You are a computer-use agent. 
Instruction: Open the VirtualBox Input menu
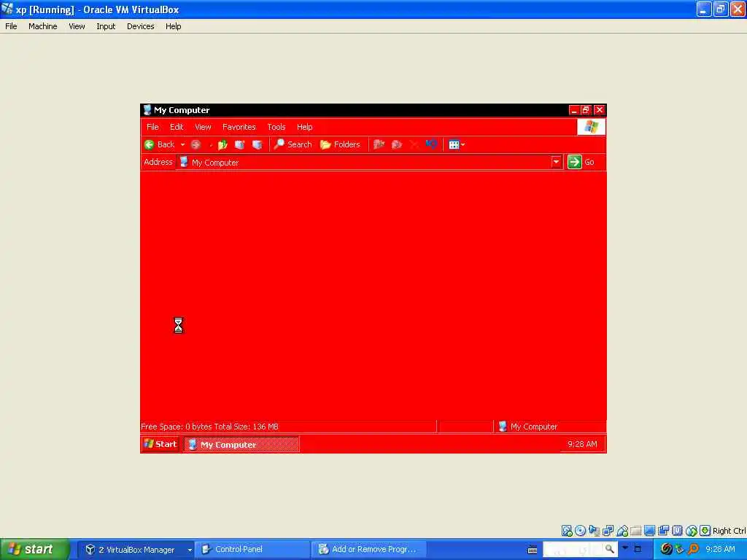(x=106, y=26)
